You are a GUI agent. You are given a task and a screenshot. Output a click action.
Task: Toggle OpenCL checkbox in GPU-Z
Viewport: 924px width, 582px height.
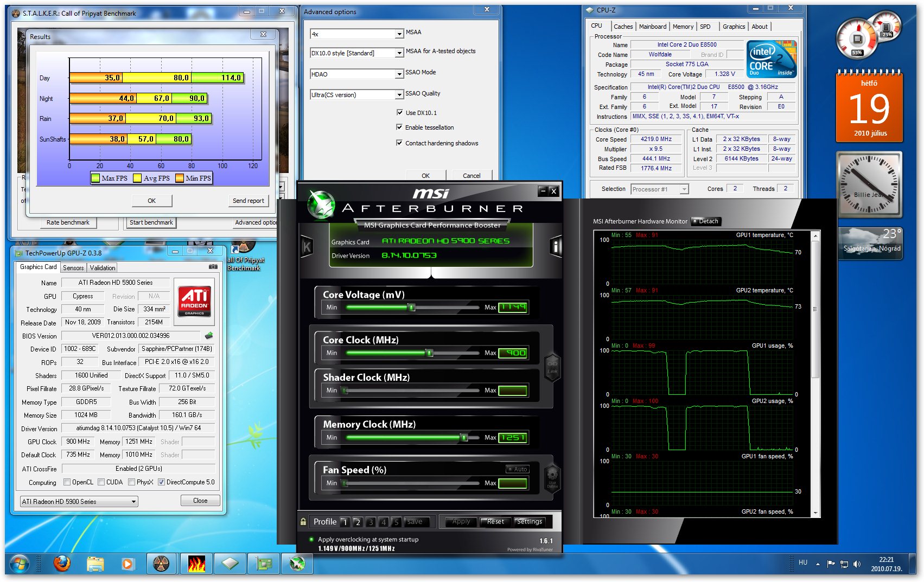pos(67,482)
